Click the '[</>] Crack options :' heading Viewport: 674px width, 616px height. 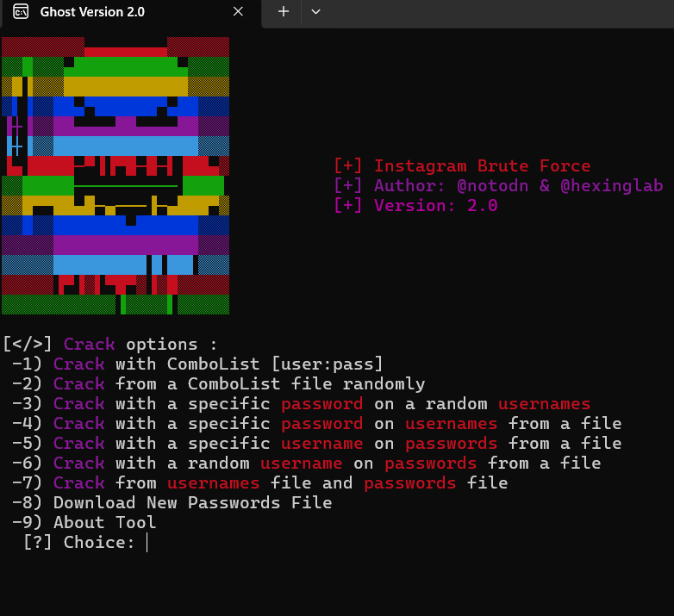tap(110, 345)
